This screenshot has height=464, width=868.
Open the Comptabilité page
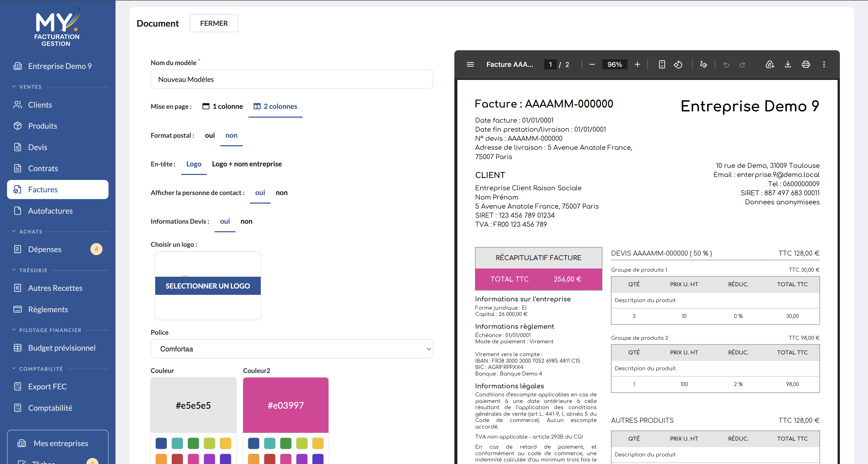(x=58, y=408)
